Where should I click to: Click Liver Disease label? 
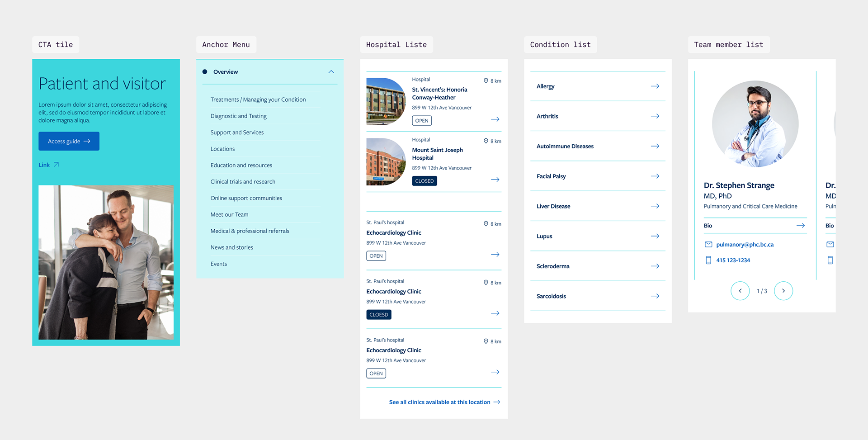coord(553,206)
